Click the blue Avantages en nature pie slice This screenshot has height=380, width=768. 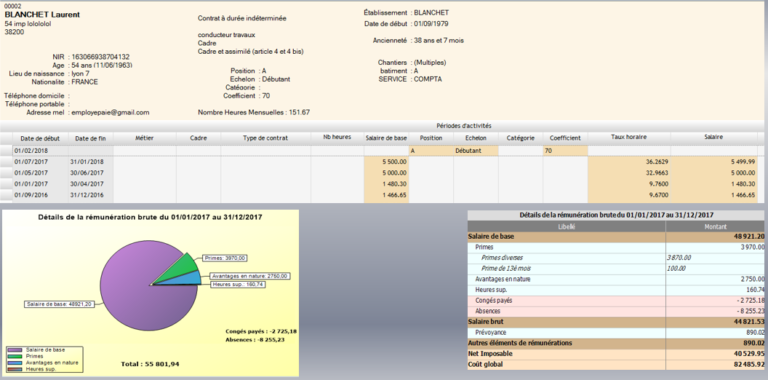(189, 278)
